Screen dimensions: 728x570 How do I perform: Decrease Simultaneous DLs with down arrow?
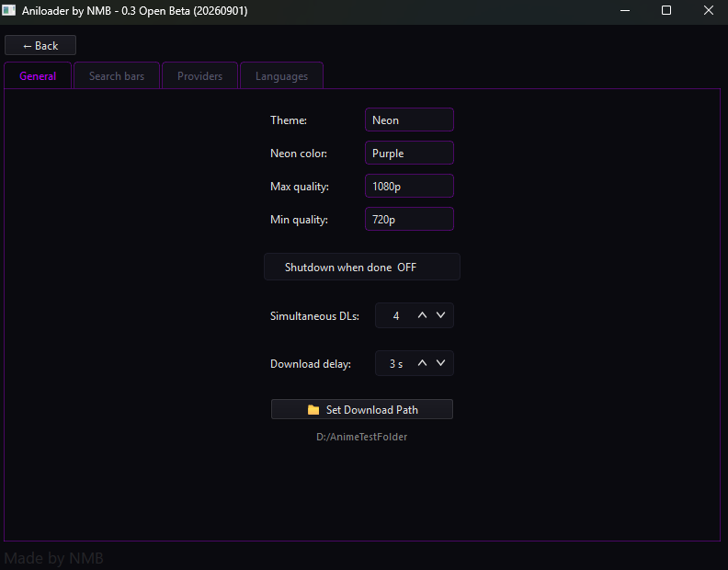440,315
